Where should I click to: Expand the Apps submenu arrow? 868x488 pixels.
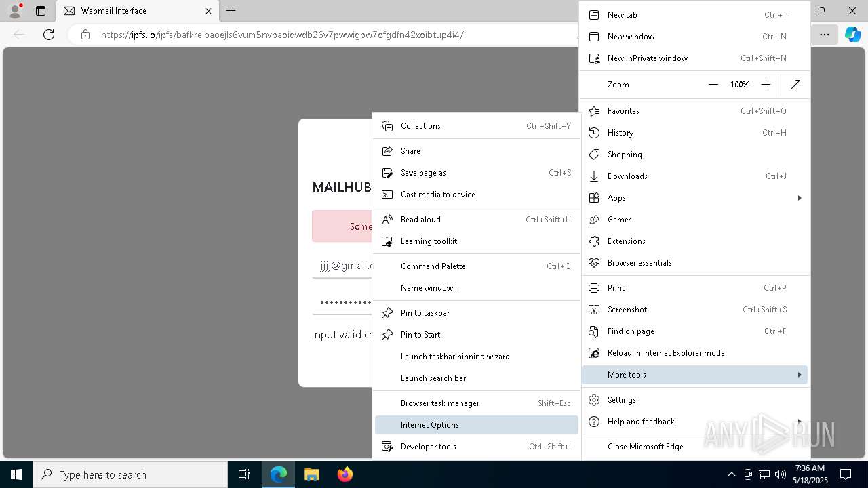800,198
